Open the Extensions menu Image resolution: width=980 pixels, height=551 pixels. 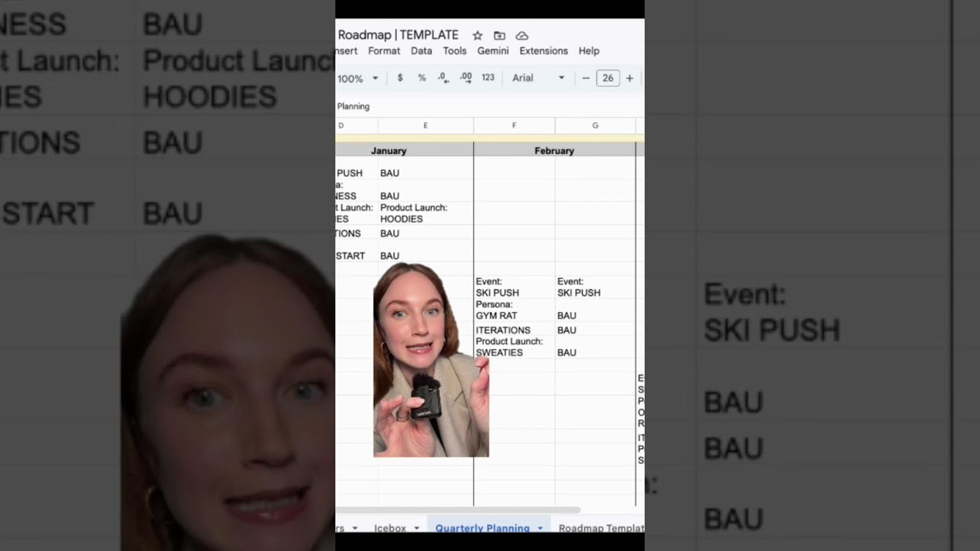click(543, 51)
